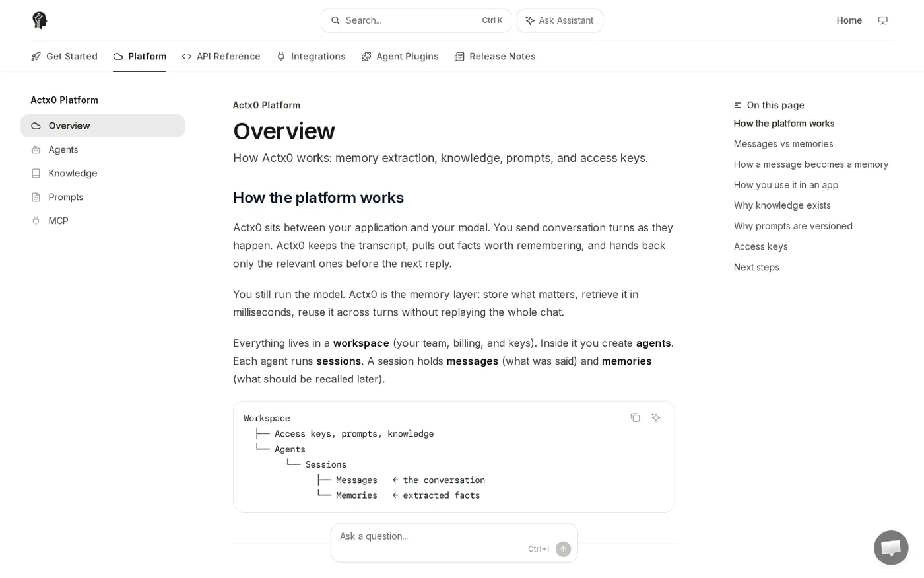Click the robot icon beside Agents

pos(36,150)
